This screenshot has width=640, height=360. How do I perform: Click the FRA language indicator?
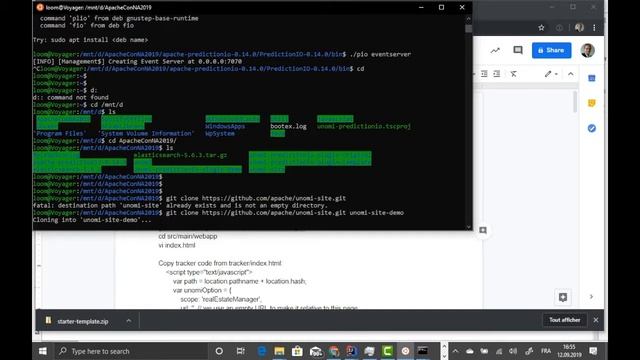coord(546,351)
